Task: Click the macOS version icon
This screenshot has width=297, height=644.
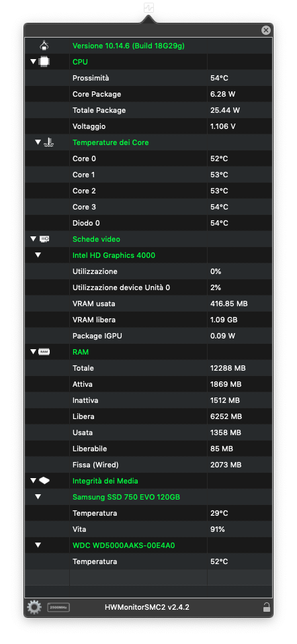Action: point(44,46)
